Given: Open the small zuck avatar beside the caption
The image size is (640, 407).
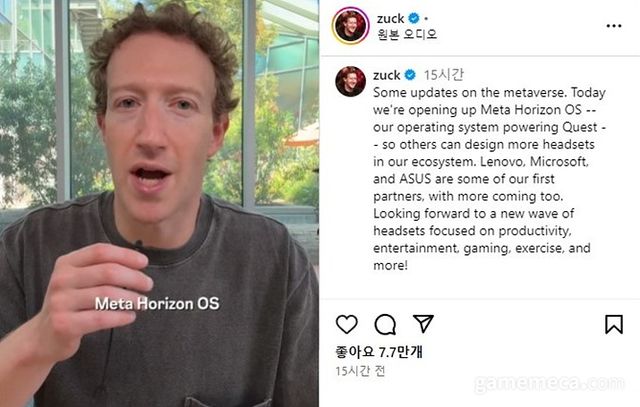Looking at the screenshot, I should tap(350, 81).
